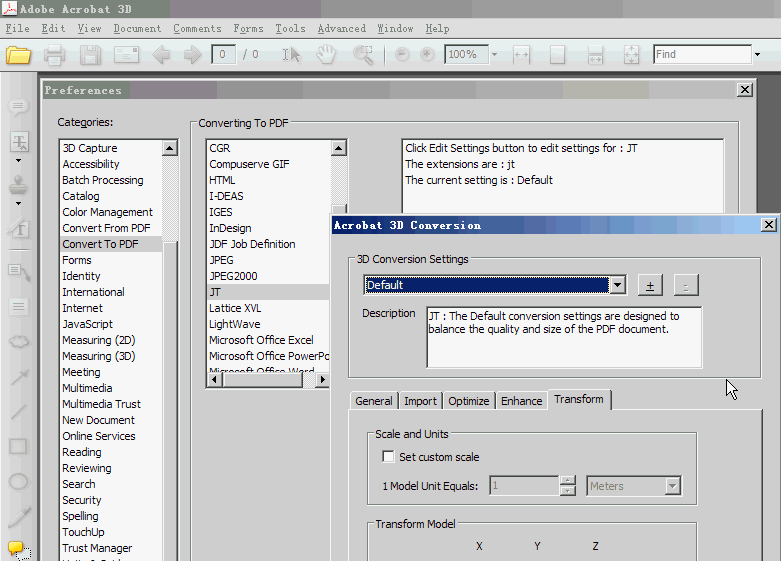
Task: Open the Default conversion settings dropdown
Action: click(x=618, y=285)
